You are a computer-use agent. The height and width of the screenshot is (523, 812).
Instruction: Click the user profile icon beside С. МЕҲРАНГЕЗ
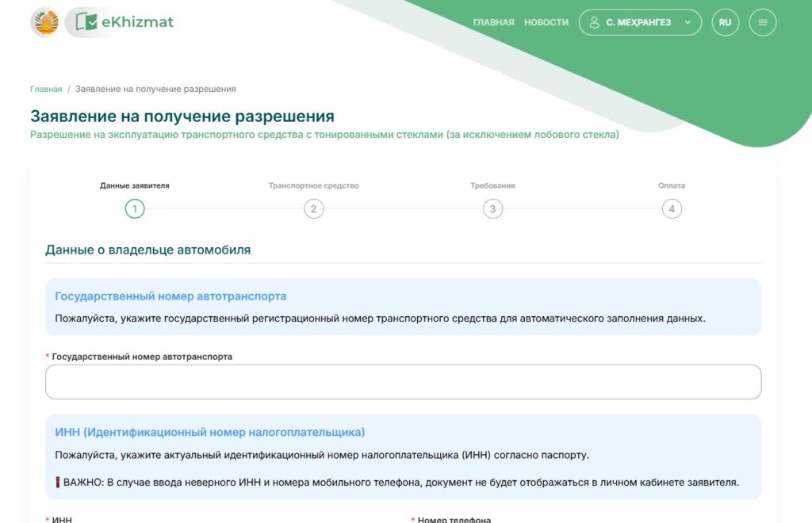(594, 22)
